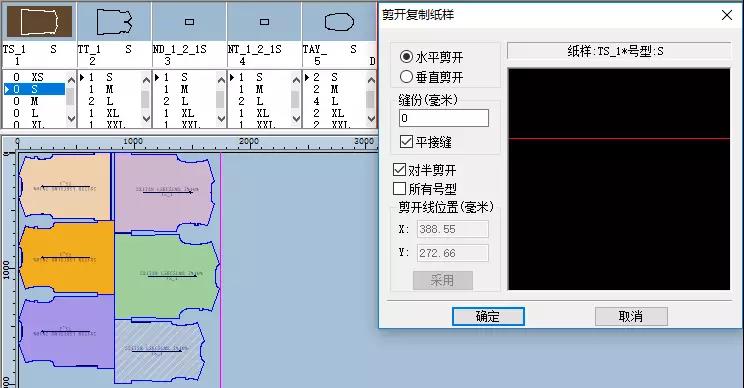Viewport: 744px width, 388px height.
Task: Choose 垂直剪开 radio option
Action: tap(431, 76)
